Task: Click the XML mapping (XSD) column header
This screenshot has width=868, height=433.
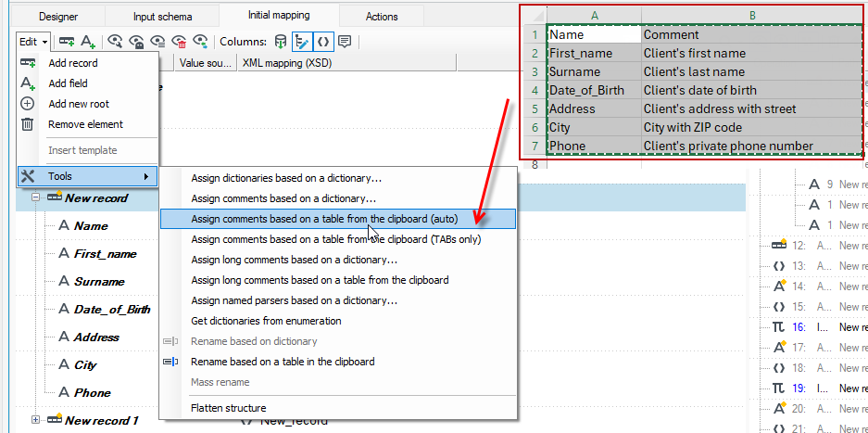Action: [x=346, y=63]
